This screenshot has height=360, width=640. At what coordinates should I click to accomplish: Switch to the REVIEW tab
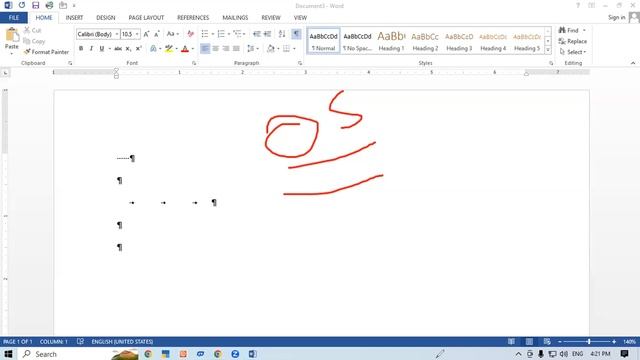[271, 18]
